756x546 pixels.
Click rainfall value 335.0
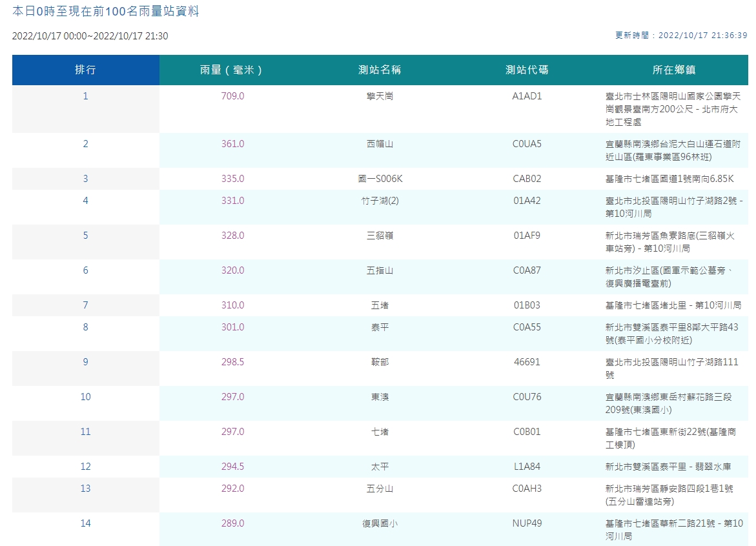tap(233, 179)
